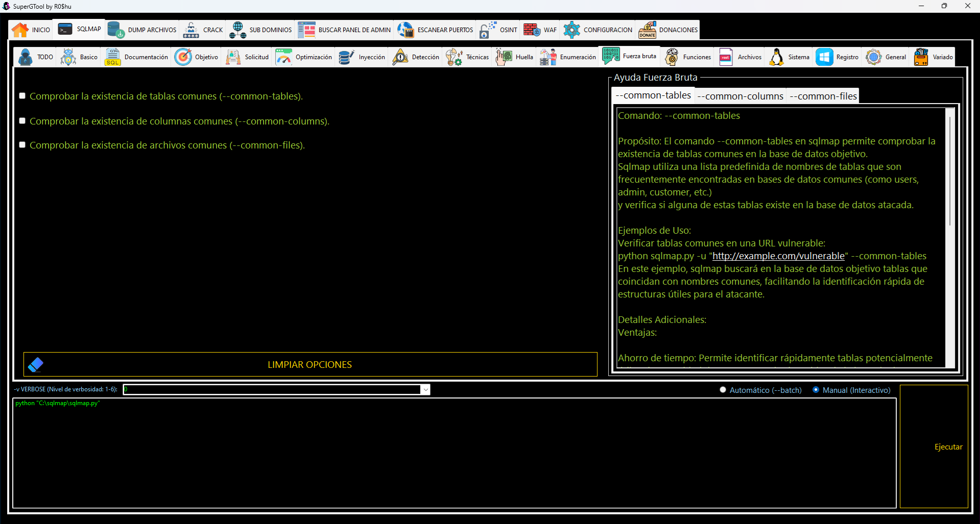The width and height of the screenshot is (980, 524).
Task: Click BUSCAR PANEL DE ADMIN icon
Action: pos(306,30)
